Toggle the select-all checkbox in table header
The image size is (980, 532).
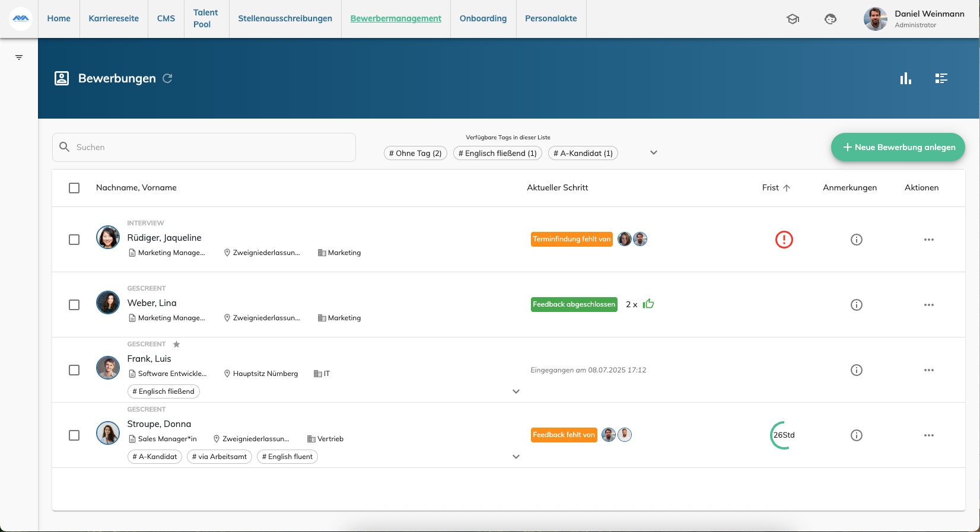[74, 188]
